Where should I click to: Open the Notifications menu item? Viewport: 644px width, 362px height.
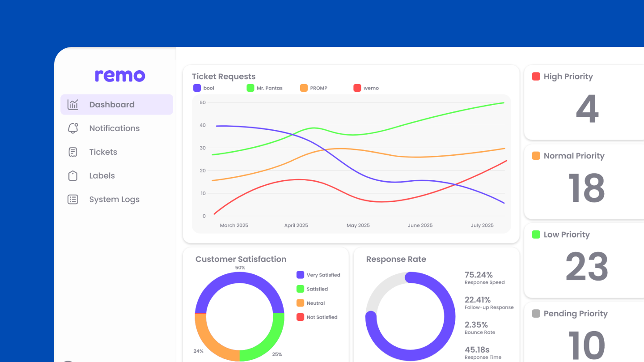pos(114,128)
